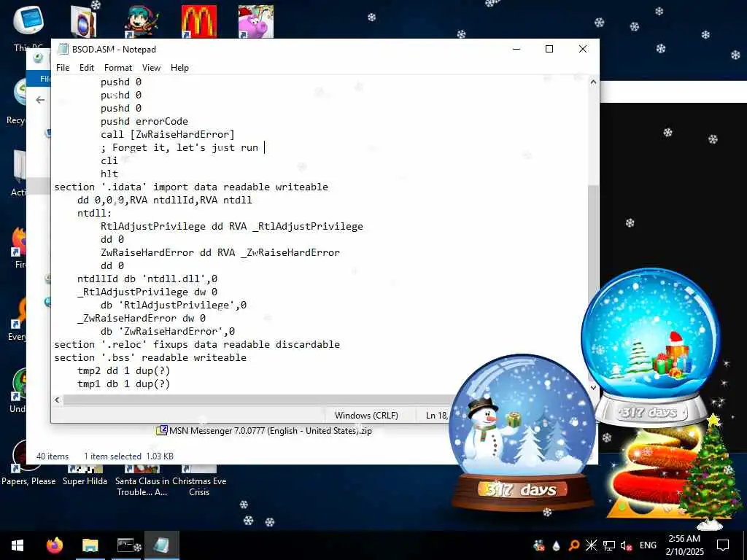Click the Christmas Eve Crisis shortcut label

click(199, 486)
